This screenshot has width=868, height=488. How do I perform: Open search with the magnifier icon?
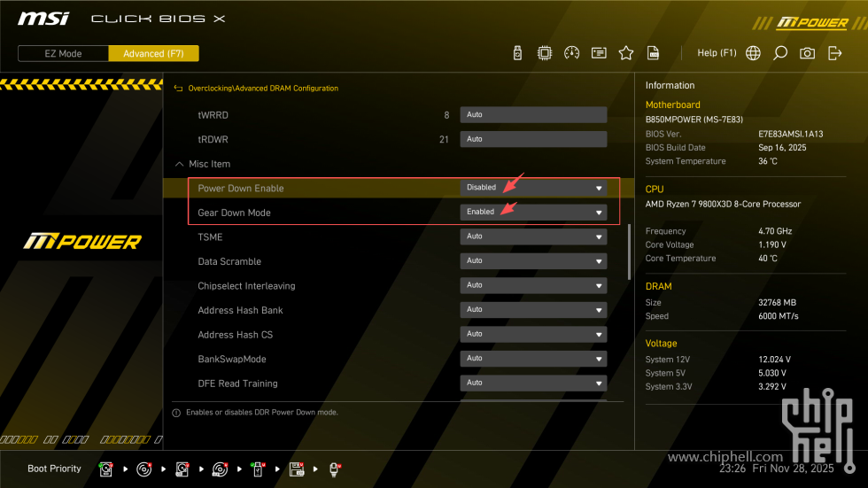(779, 53)
